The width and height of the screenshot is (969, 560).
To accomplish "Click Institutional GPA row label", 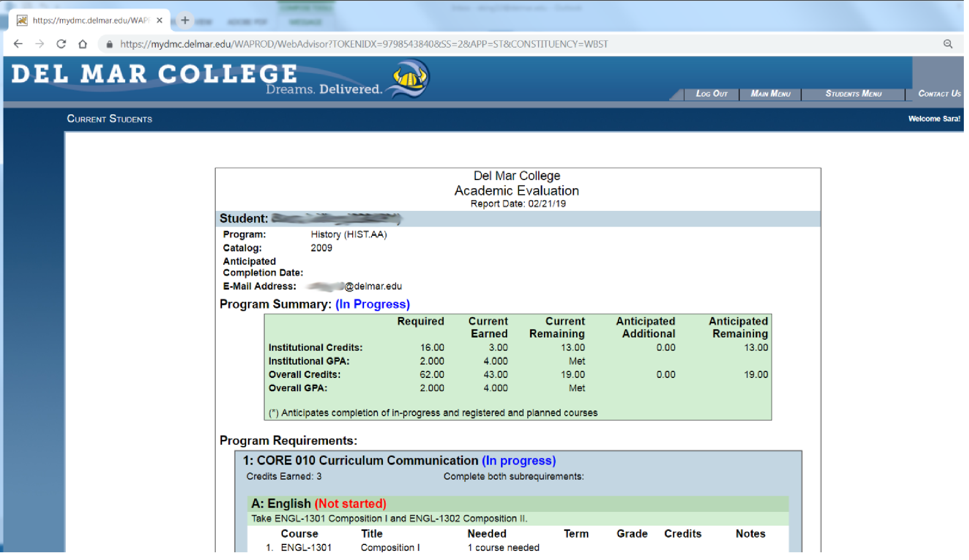I will 309,361.
